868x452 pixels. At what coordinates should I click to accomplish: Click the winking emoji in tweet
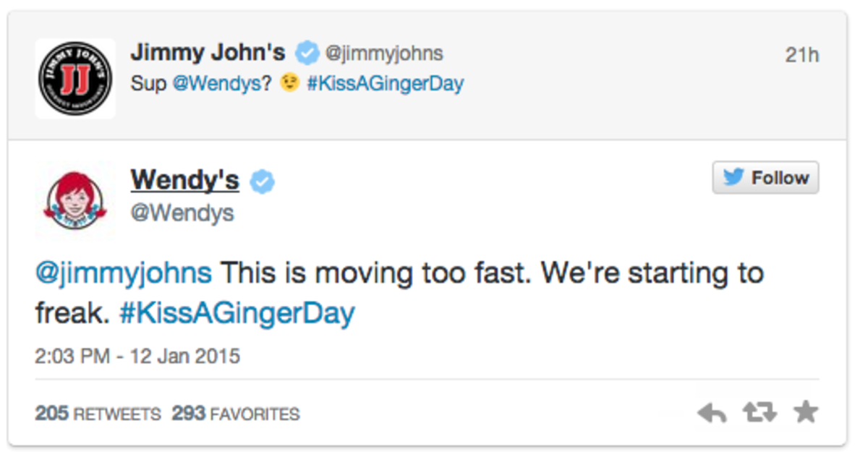(x=290, y=84)
